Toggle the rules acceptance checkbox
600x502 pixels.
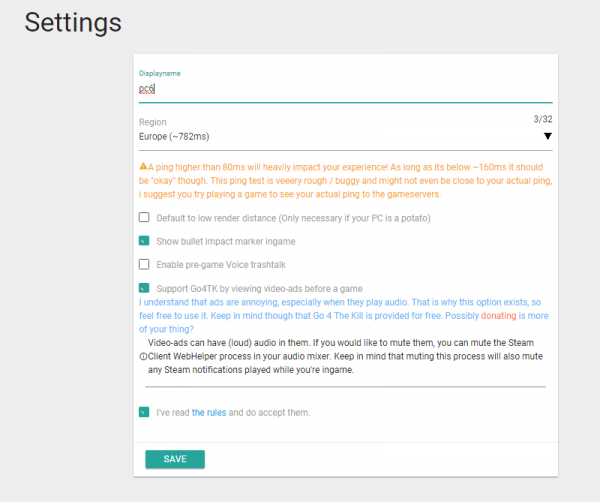144,411
